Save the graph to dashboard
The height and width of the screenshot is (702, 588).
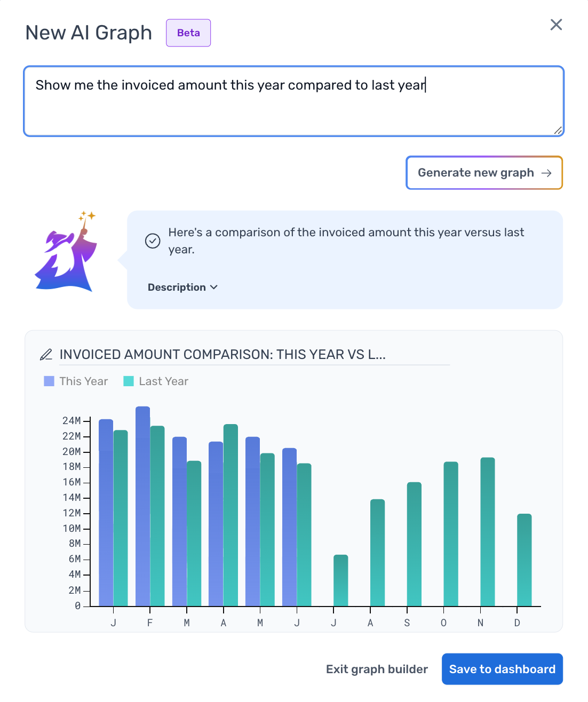(502, 669)
